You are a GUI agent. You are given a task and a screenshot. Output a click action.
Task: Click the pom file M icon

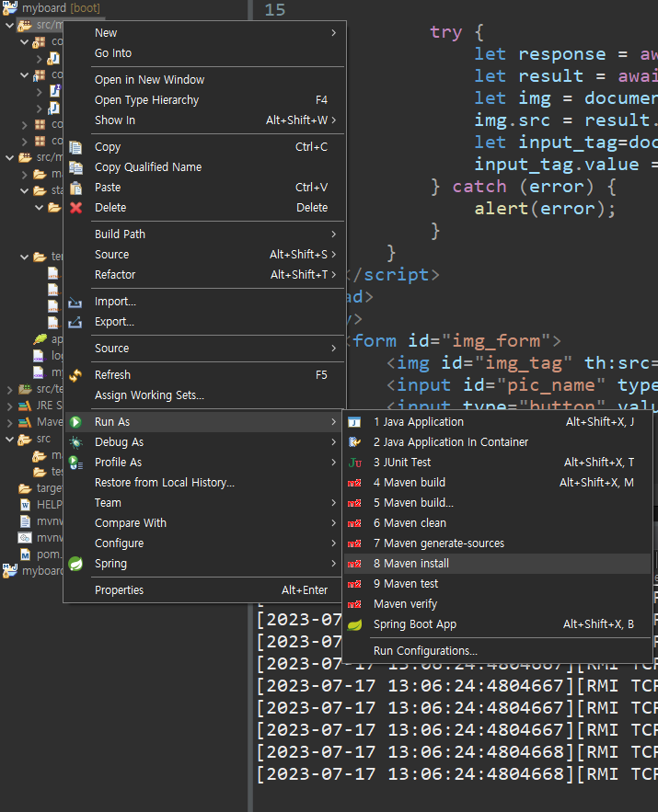[25, 555]
